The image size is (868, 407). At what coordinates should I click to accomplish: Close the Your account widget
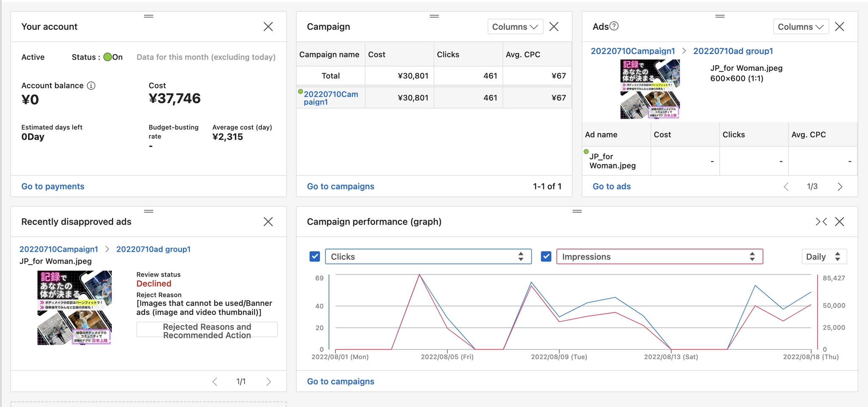tap(268, 27)
